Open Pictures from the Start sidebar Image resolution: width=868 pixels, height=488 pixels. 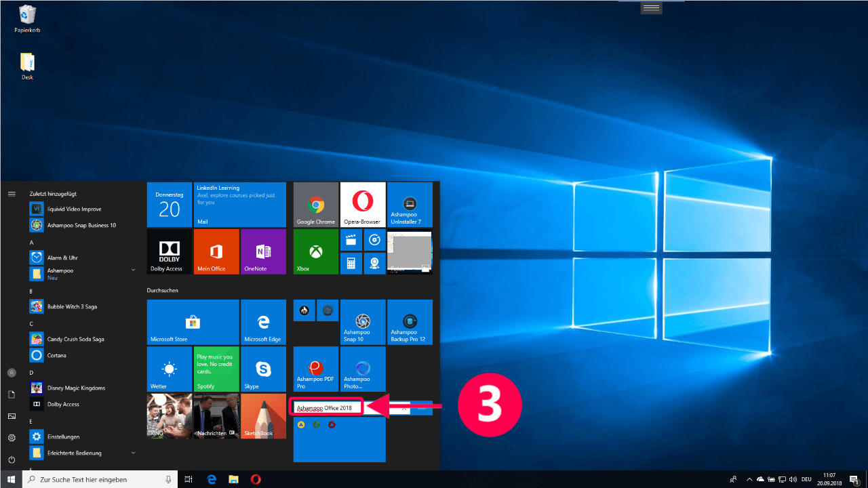(x=12, y=416)
